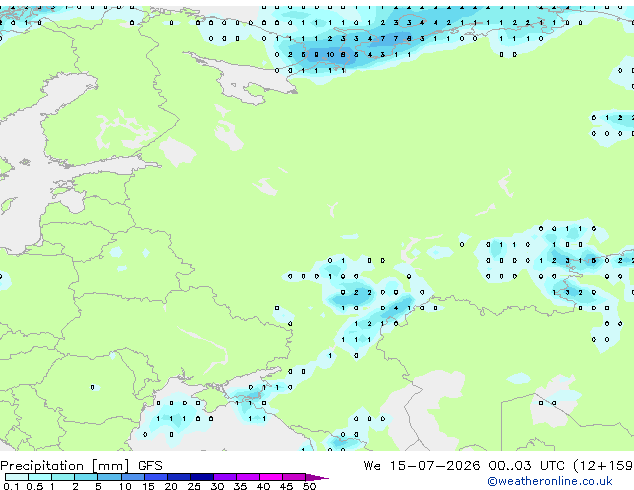Choose the 40–45 mm bright magenta swatch
This screenshot has height=490, width=634.
point(271,477)
